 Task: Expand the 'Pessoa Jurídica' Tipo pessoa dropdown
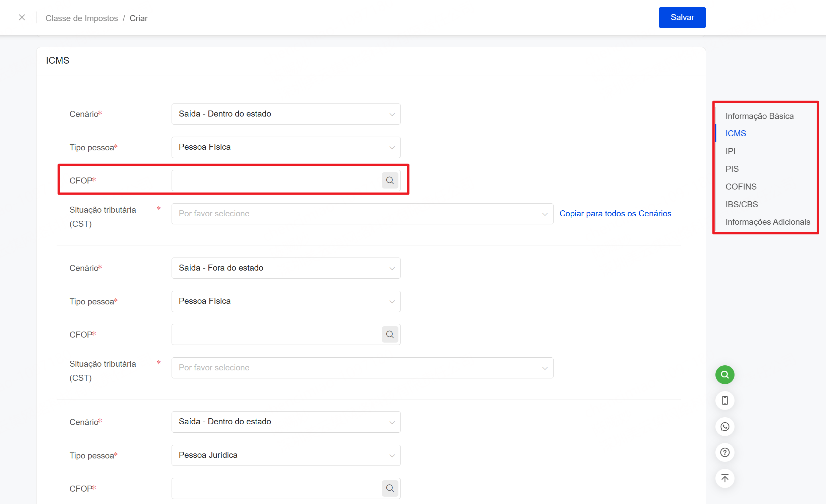click(285, 455)
